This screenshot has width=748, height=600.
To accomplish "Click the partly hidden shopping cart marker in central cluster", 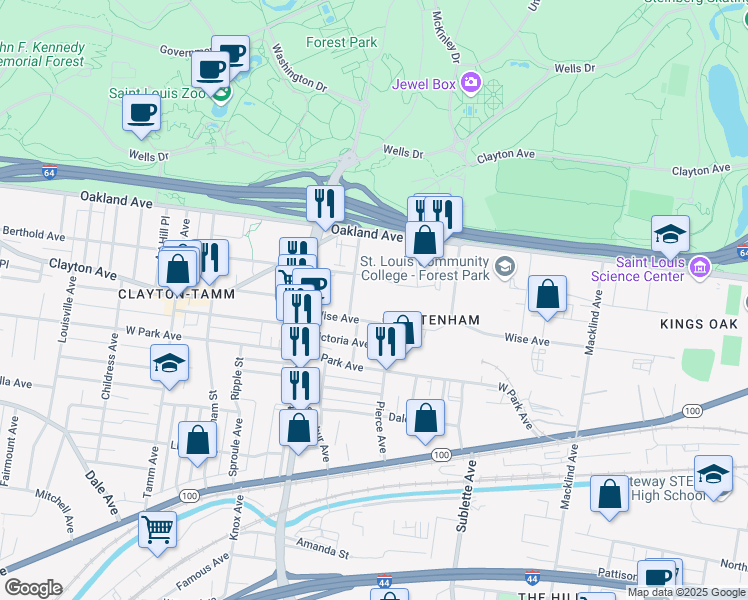I will (x=283, y=276).
